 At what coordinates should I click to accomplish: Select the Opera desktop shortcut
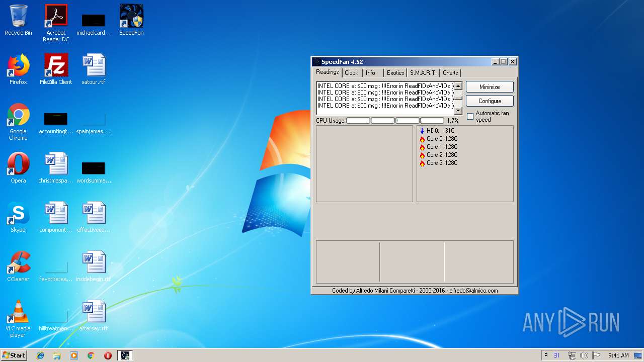[x=18, y=168]
